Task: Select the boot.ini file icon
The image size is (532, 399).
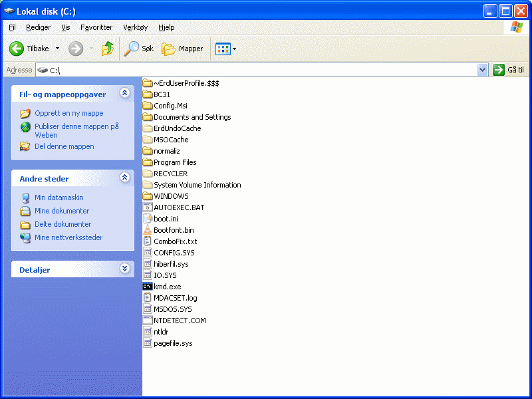Action: click(148, 219)
